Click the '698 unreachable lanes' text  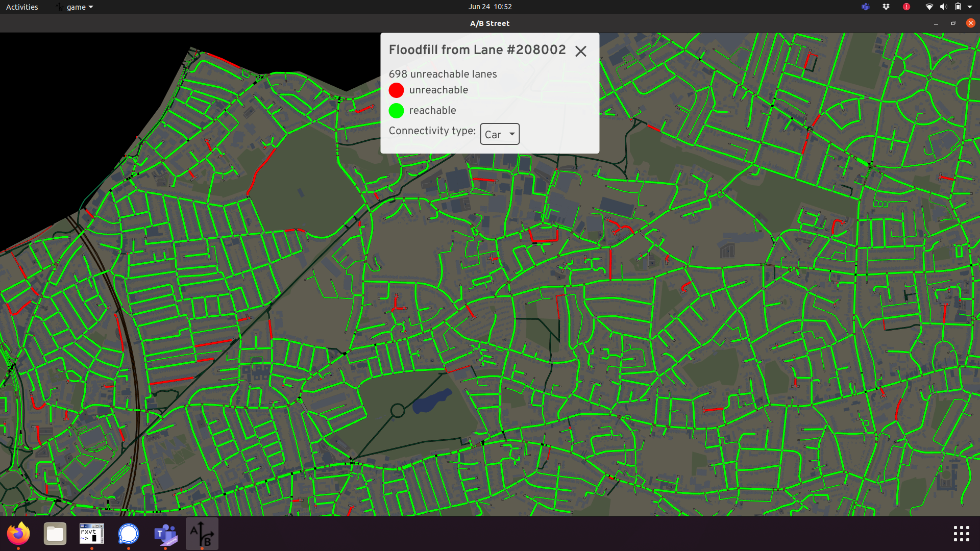(x=443, y=74)
